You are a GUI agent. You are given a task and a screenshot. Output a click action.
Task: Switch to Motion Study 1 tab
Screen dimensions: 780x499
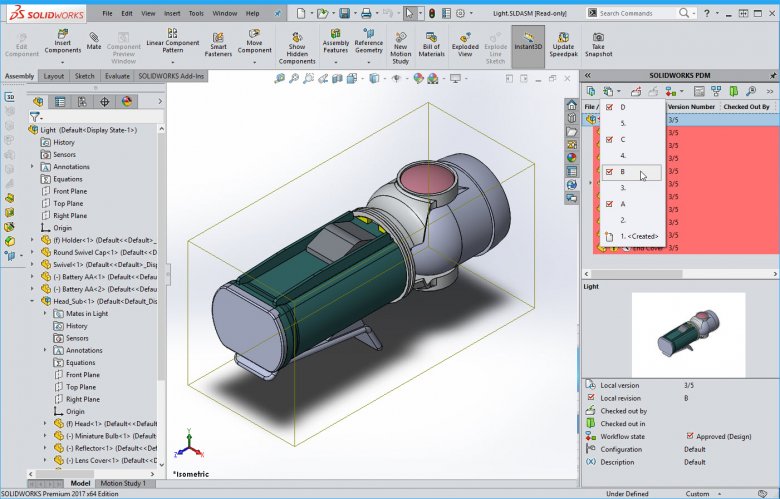[123, 483]
